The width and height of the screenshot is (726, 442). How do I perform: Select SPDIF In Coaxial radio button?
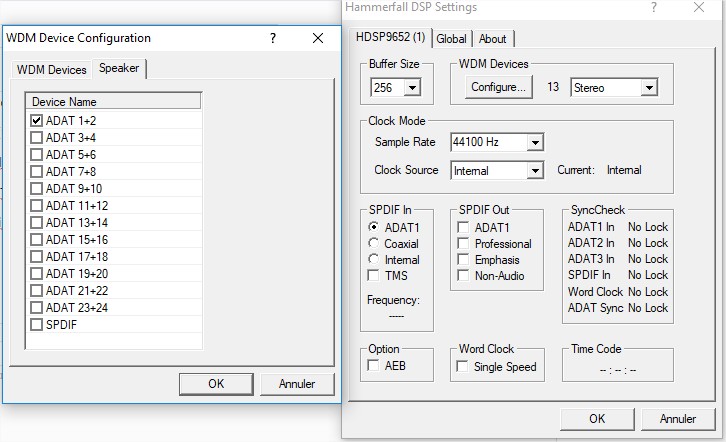[x=373, y=243]
